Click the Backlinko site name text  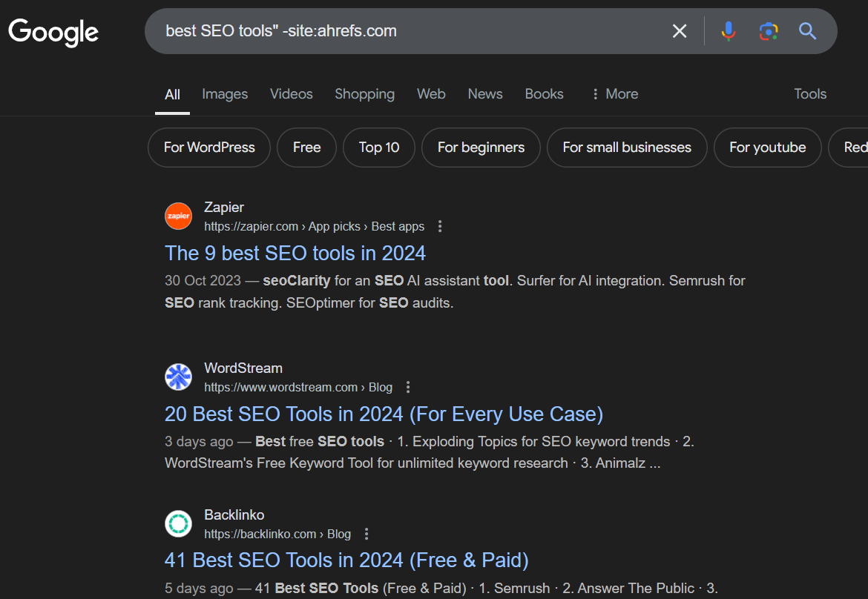[x=234, y=515]
